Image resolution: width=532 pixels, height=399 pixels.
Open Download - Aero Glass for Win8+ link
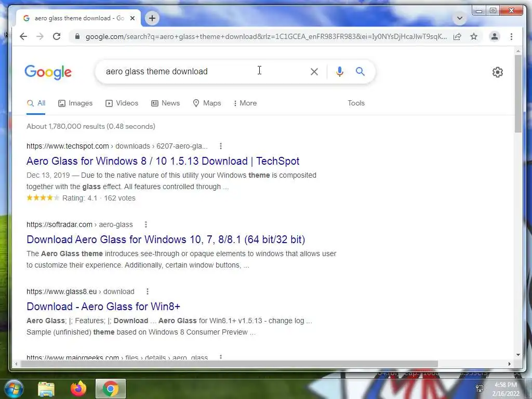[x=103, y=307]
